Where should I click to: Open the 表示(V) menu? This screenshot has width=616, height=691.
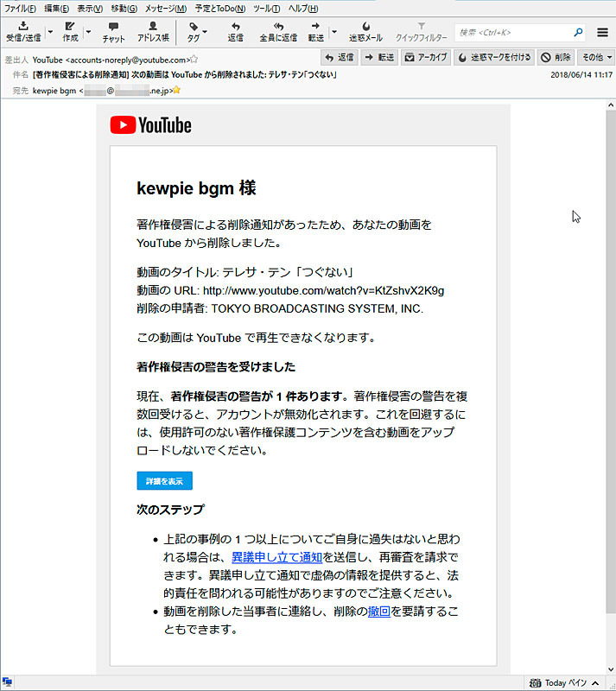point(90,9)
